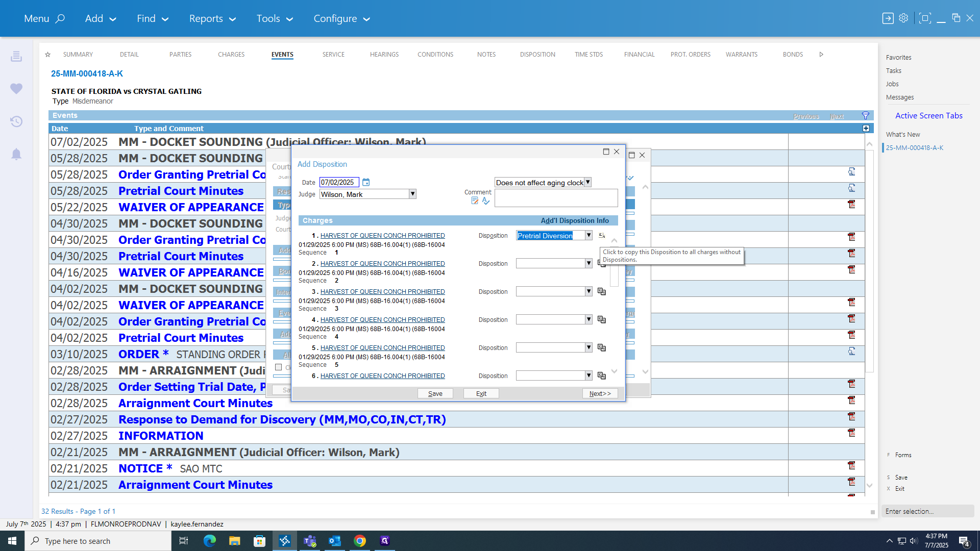This screenshot has height=551, width=980.
Task: Click the copy disposition icon for charge 5
Action: (602, 347)
